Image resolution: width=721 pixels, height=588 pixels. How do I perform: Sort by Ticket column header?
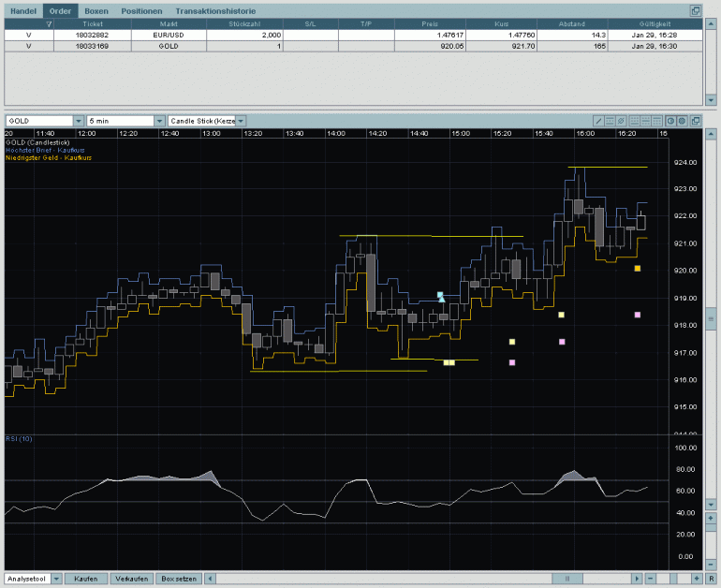pyautogui.click(x=93, y=24)
